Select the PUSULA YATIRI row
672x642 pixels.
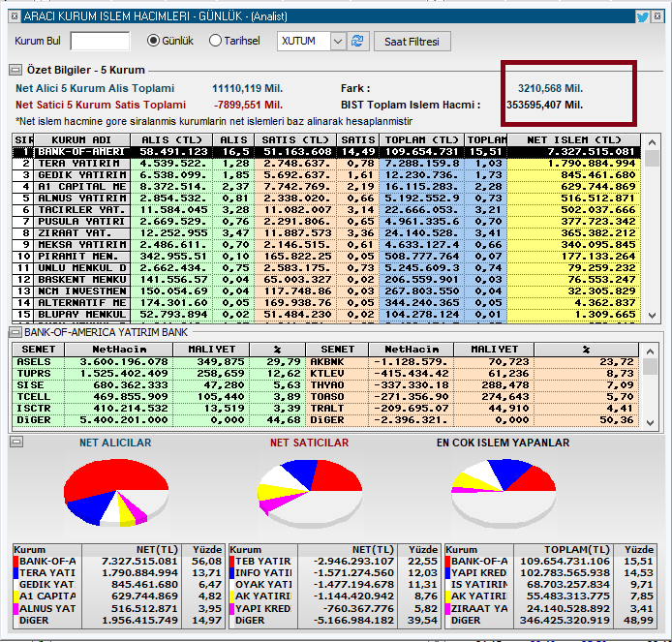tap(326, 221)
